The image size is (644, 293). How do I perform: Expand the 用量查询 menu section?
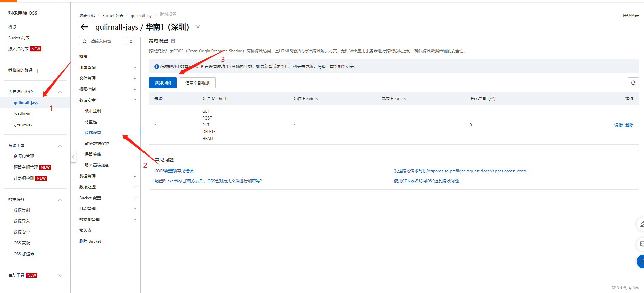click(x=135, y=68)
